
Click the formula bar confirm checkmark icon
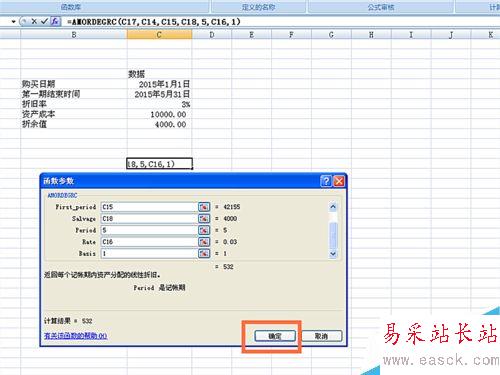[44, 22]
